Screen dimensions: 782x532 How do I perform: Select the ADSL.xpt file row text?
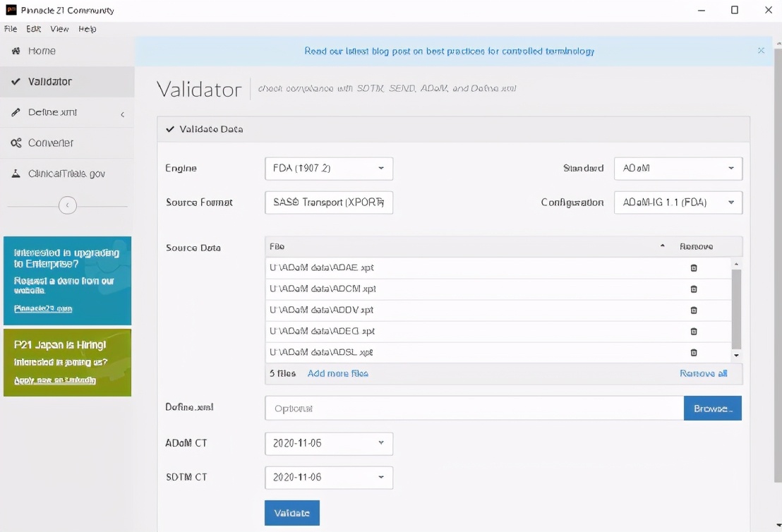tap(321, 353)
